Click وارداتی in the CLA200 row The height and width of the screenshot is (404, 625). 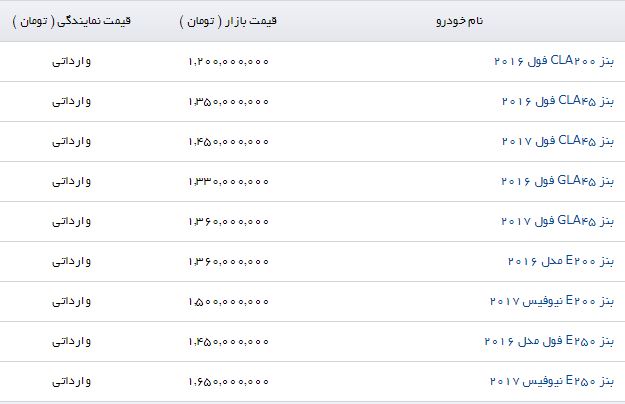pos(71,61)
